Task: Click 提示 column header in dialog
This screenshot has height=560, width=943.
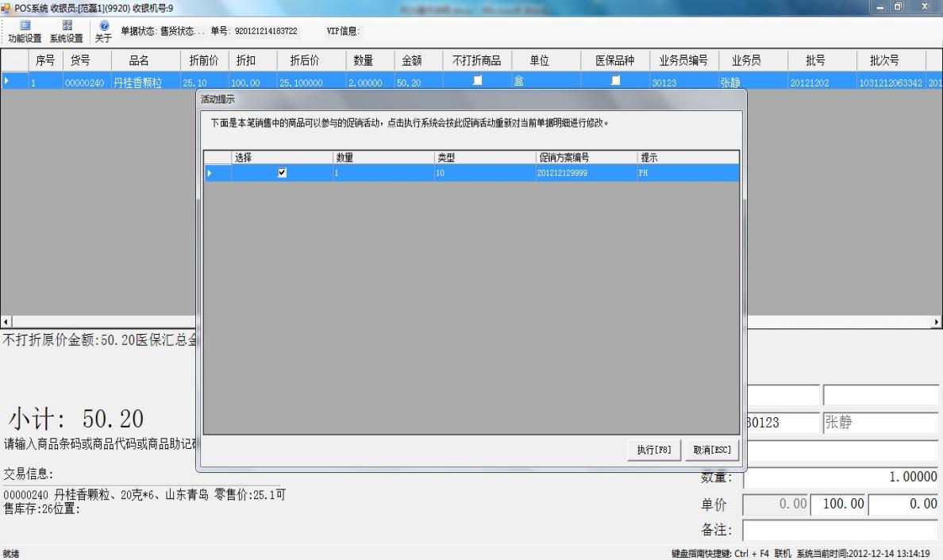Action: click(x=688, y=157)
